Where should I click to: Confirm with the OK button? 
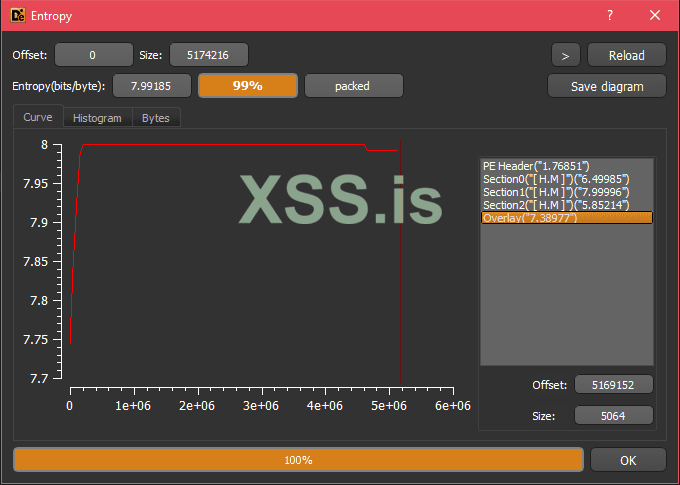point(628,460)
